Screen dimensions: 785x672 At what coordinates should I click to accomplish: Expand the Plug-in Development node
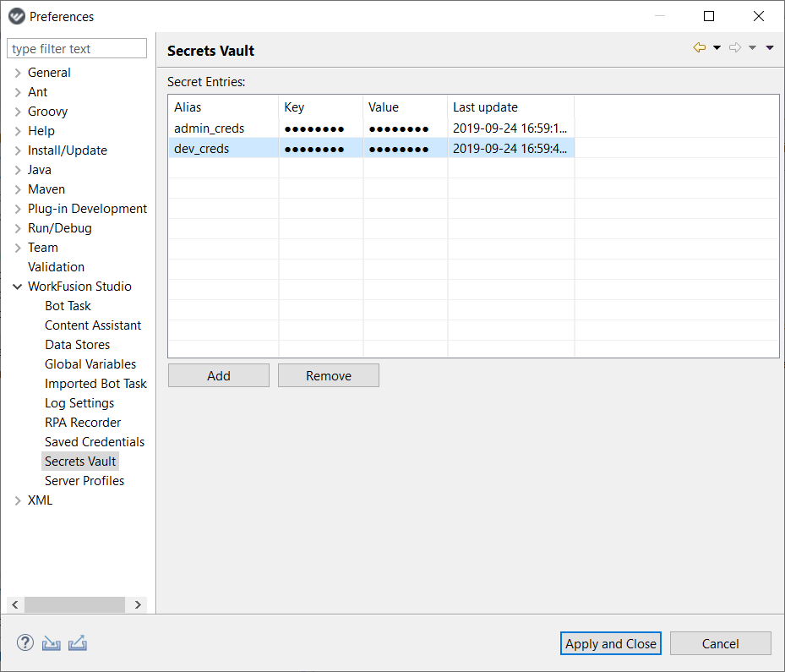coord(18,209)
